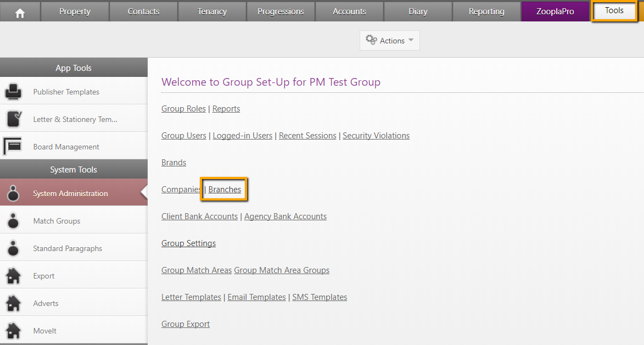Click the Adverts house icon
This screenshot has width=644, height=345.
[13, 303]
